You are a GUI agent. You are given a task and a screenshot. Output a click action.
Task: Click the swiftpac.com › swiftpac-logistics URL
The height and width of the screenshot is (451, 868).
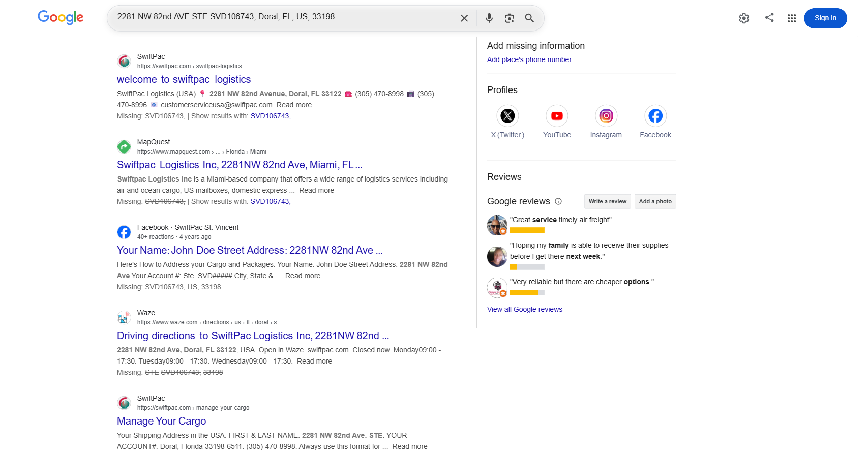(x=190, y=66)
